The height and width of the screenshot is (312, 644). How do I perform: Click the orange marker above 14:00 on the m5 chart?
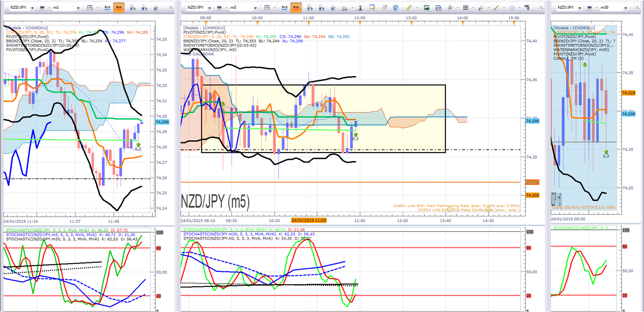pos(463,22)
